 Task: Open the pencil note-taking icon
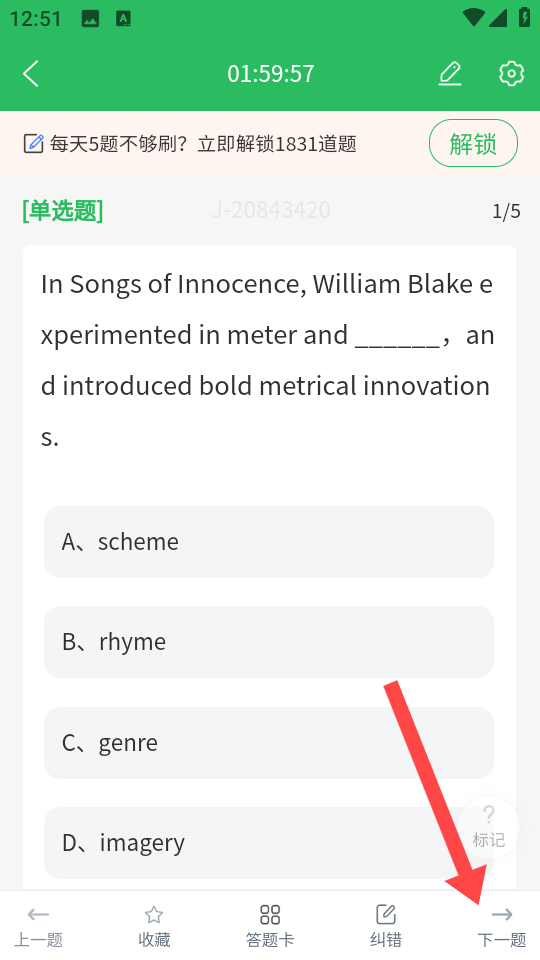(450, 73)
